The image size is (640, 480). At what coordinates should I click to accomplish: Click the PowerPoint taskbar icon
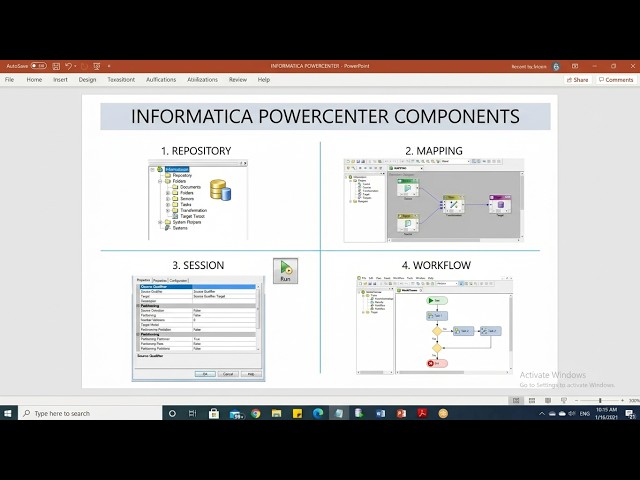(401, 413)
